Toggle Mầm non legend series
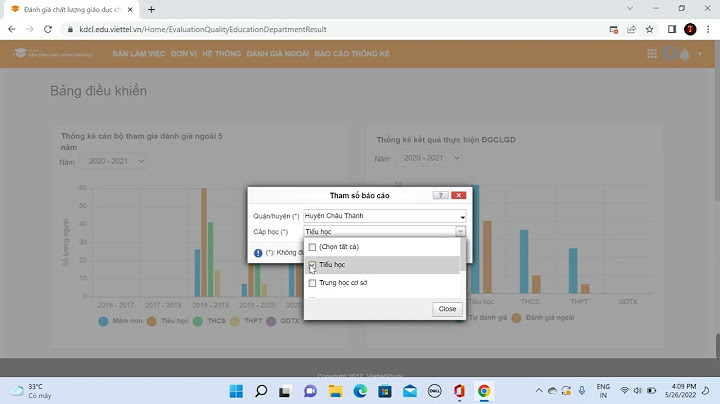 pyautogui.click(x=121, y=321)
